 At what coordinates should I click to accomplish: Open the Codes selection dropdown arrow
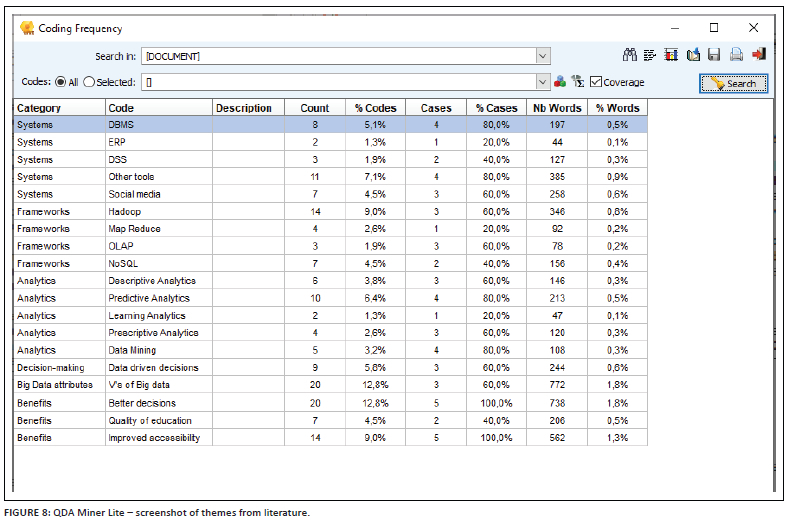click(x=543, y=82)
